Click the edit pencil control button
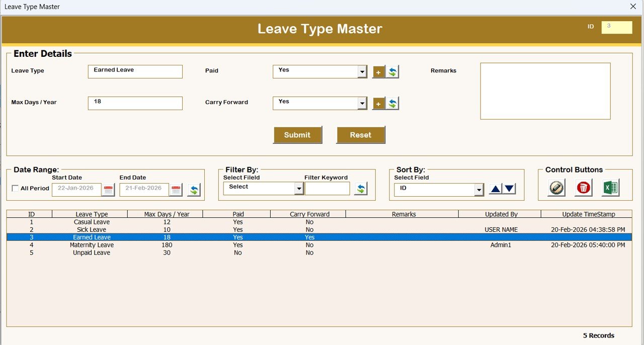Image resolution: width=644 pixels, height=345 pixels. [555, 188]
